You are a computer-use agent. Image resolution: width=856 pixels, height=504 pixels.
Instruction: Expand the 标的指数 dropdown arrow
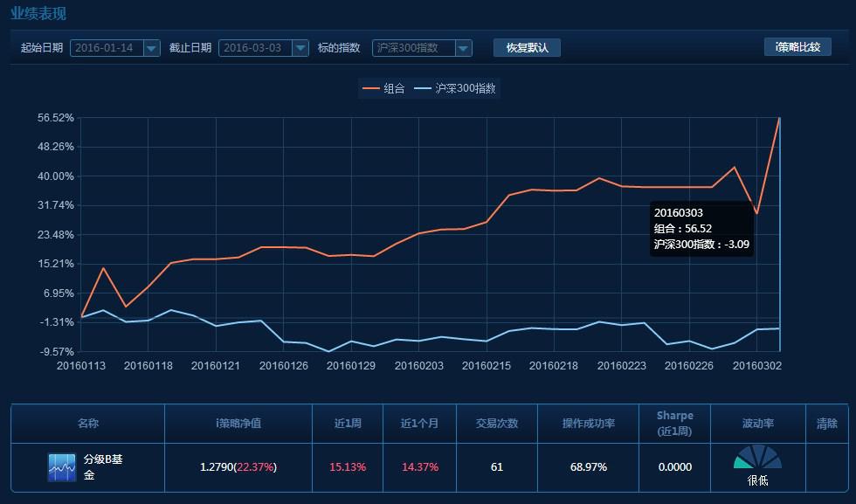click(x=463, y=48)
